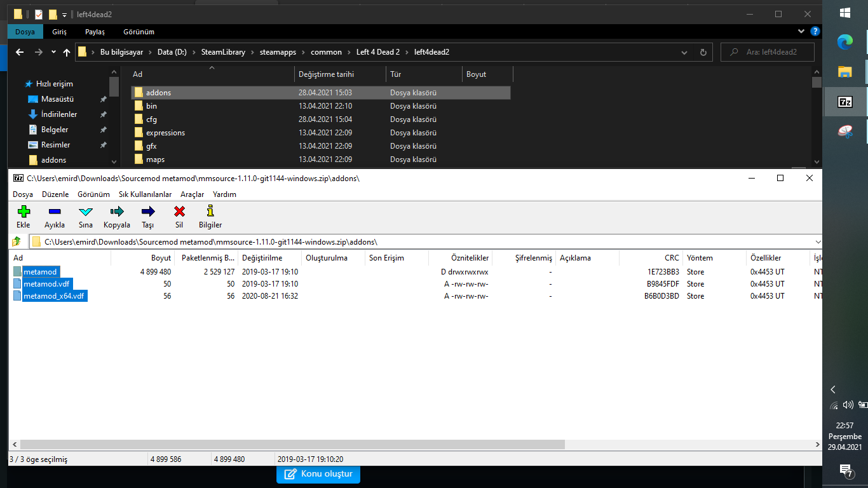Open the Quick Access toolbar customize dropdown
Screen dimensions: 868x488
coord(65,14)
